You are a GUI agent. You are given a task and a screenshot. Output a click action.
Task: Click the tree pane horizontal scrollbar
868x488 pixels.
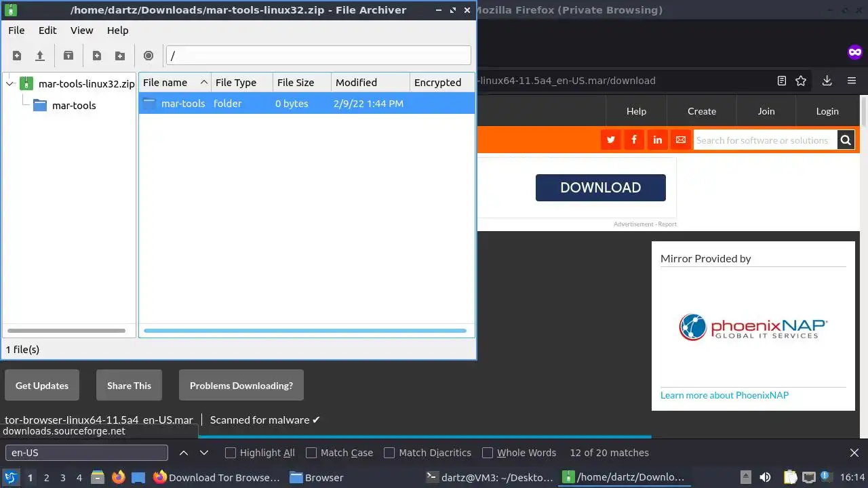67,331
